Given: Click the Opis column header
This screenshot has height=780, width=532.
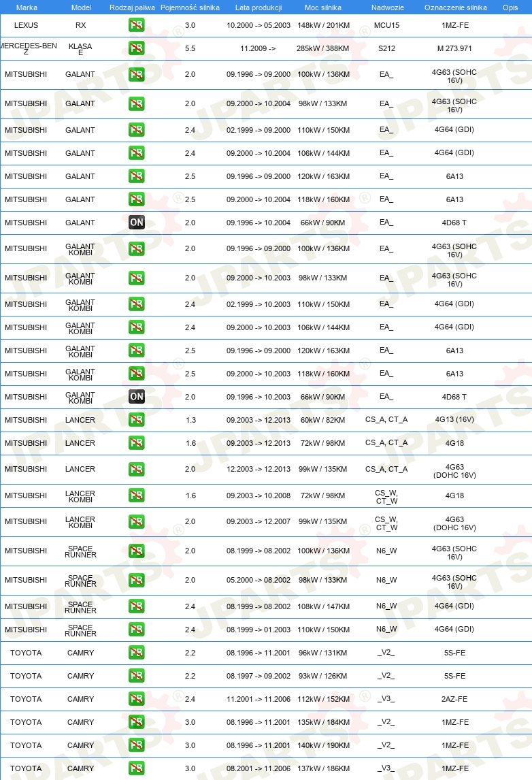Looking at the screenshot, I should pyautogui.click(x=510, y=7).
